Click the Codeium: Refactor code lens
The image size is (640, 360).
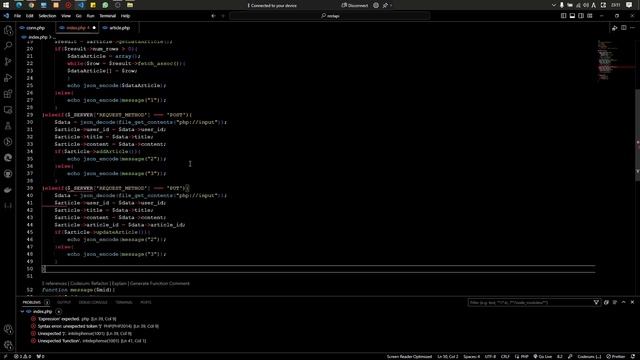click(x=89, y=283)
